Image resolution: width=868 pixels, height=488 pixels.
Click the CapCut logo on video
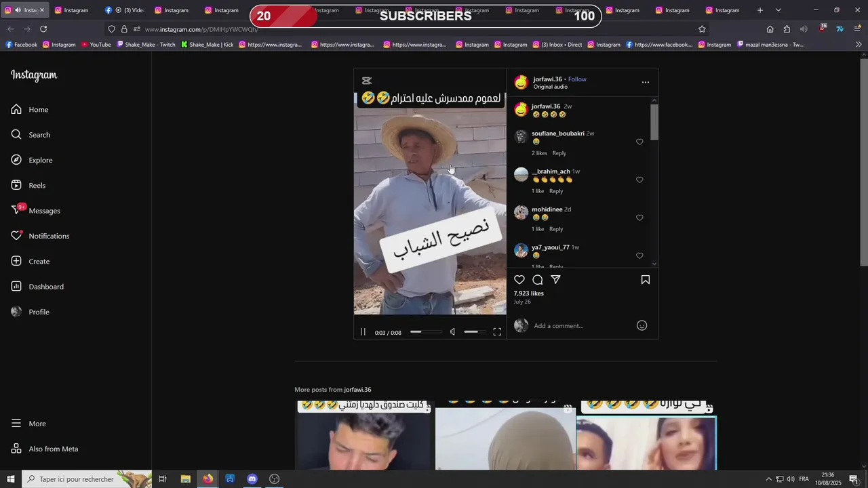[x=367, y=81]
